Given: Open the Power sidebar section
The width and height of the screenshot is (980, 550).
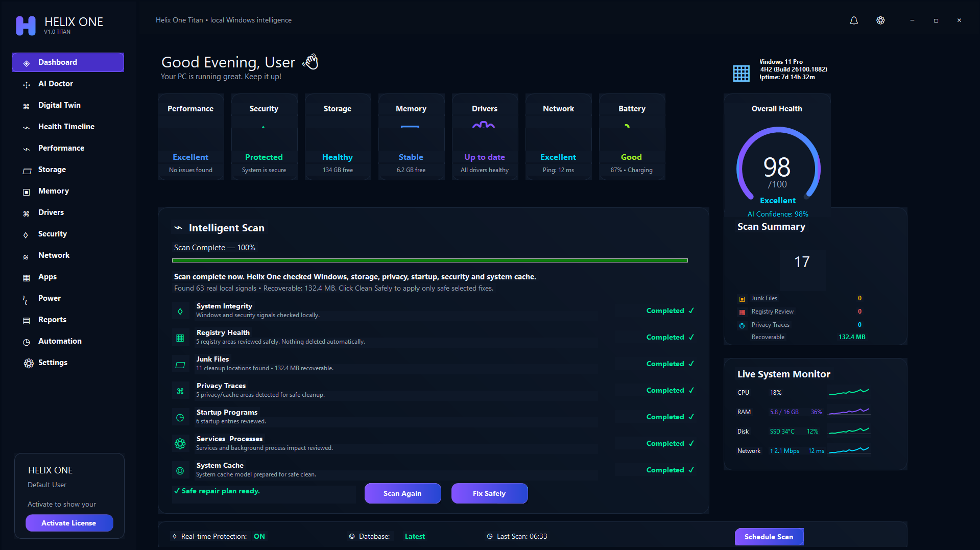Looking at the screenshot, I should pyautogui.click(x=68, y=298).
